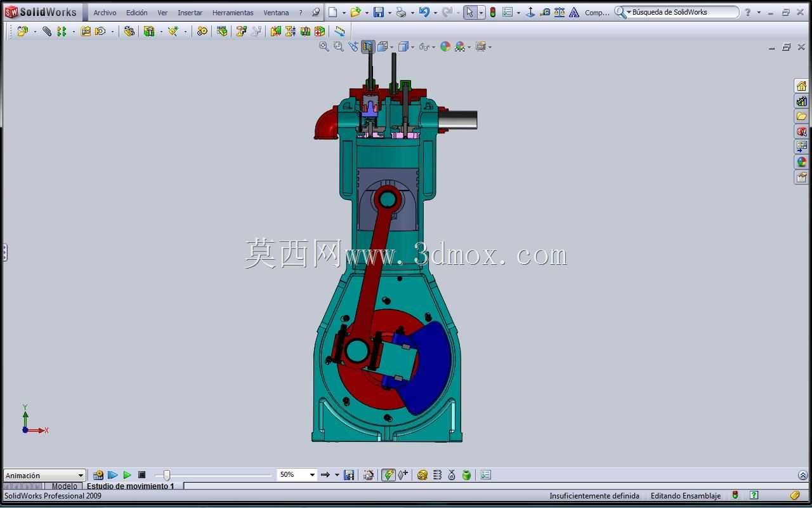Viewport: 812px width, 508px height.
Task: Expand the motion manager panel chevron
Action: click(x=803, y=475)
